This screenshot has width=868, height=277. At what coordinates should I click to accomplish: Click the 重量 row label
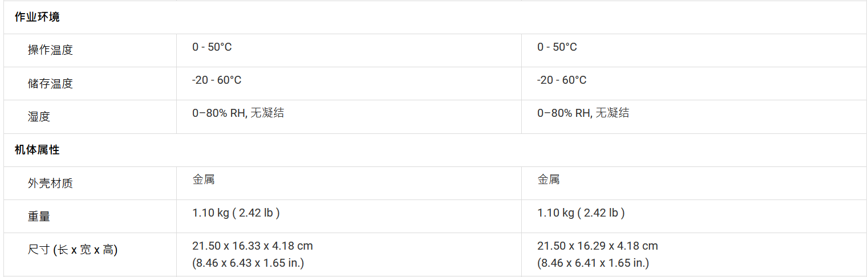39,217
